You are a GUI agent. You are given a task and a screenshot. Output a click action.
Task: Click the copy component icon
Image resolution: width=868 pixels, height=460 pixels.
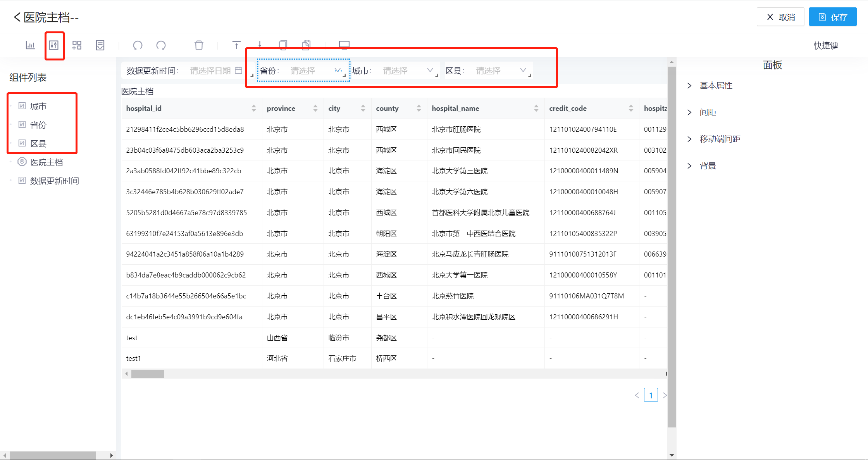coord(282,45)
